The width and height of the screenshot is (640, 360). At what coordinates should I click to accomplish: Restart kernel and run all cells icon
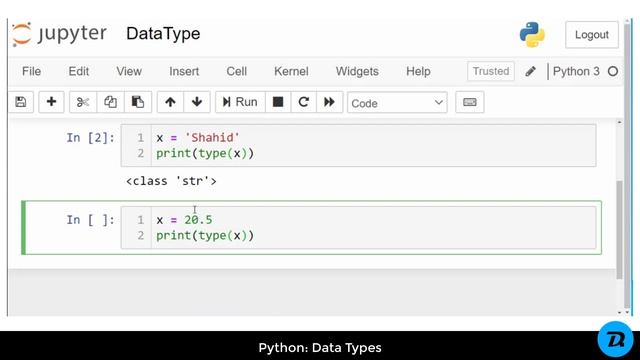coord(329,102)
